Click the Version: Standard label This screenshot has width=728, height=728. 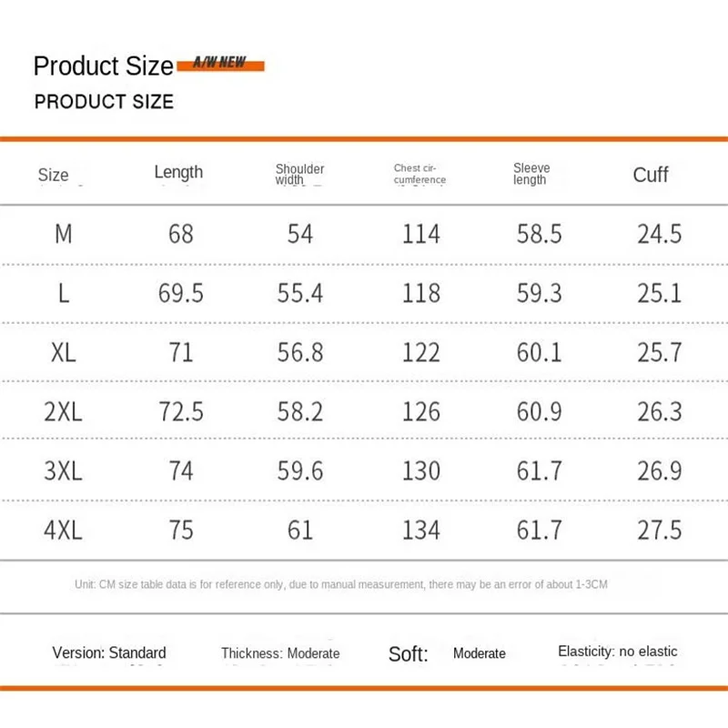point(109,652)
